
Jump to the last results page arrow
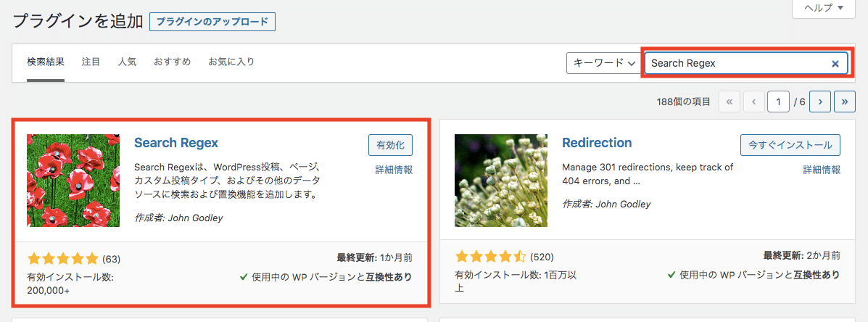click(x=845, y=102)
